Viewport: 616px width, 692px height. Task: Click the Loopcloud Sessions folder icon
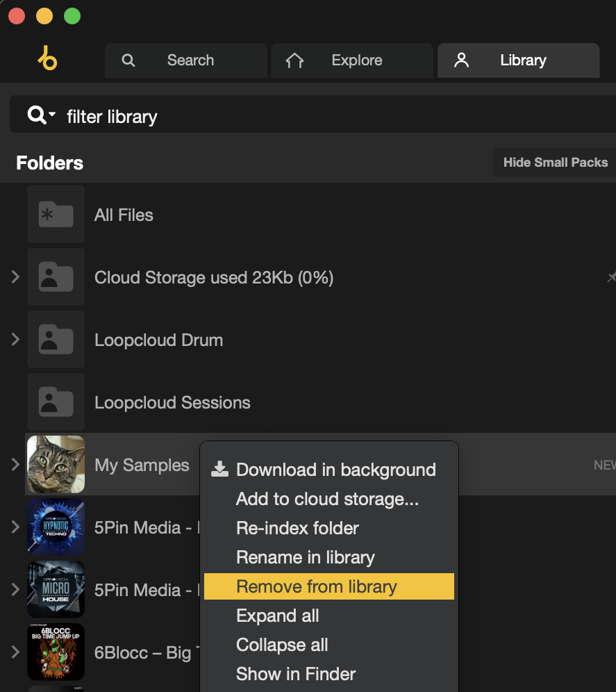pyautogui.click(x=56, y=402)
